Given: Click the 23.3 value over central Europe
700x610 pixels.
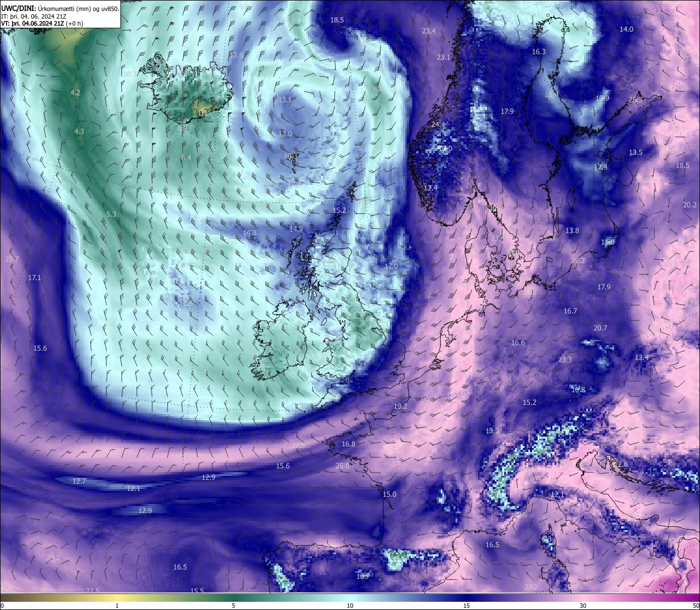Looking at the screenshot, I should click(x=565, y=360).
